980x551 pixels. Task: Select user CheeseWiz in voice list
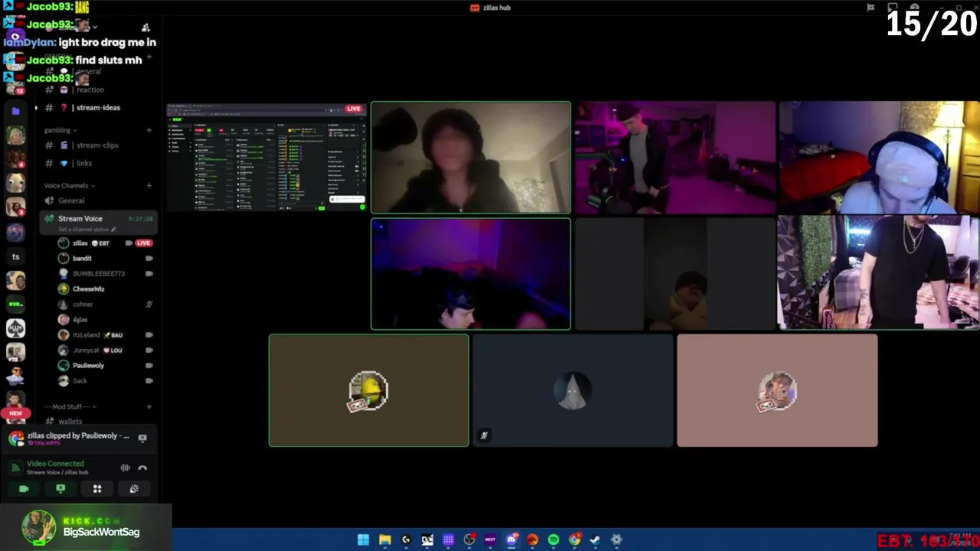pyautogui.click(x=88, y=289)
